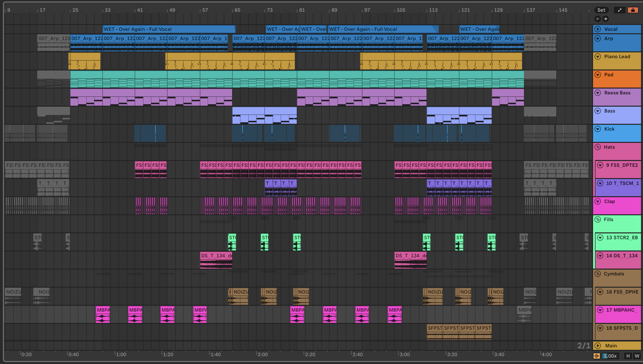
Task: Fold the Piano Lead track arrow
Action: coord(598,57)
